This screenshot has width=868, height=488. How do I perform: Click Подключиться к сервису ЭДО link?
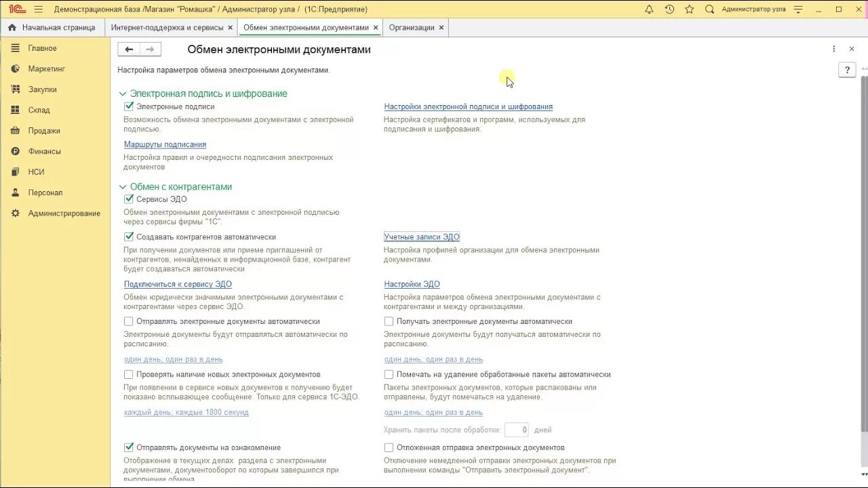coord(178,284)
